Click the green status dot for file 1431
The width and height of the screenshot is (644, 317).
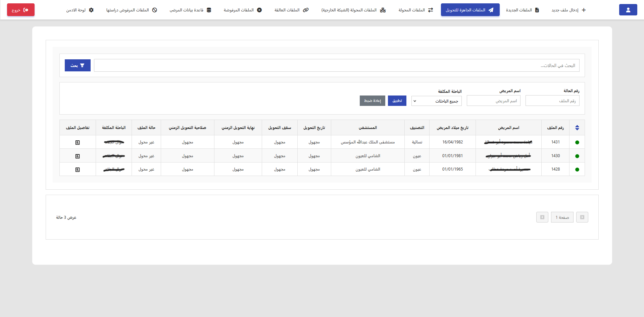[577, 142]
